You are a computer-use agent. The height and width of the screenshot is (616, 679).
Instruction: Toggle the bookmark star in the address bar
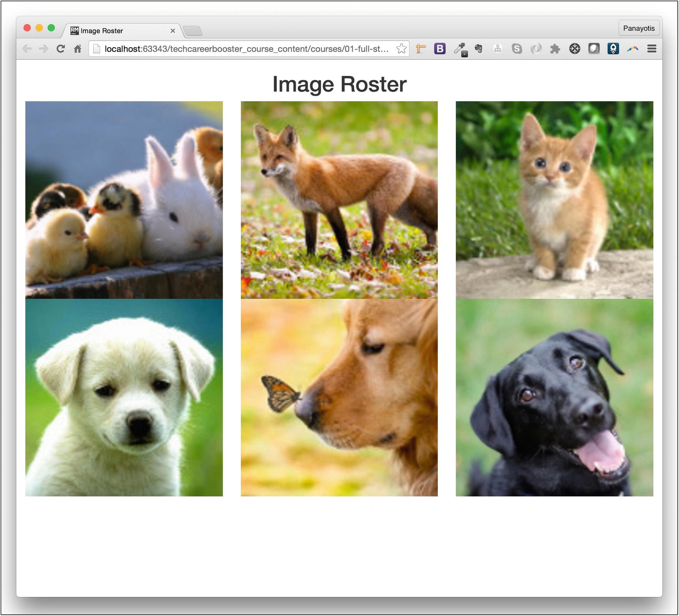(x=401, y=48)
